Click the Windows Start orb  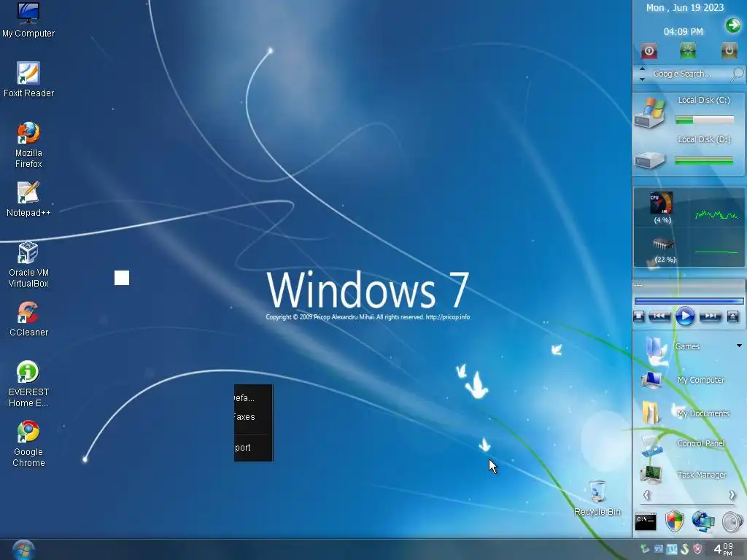23,550
